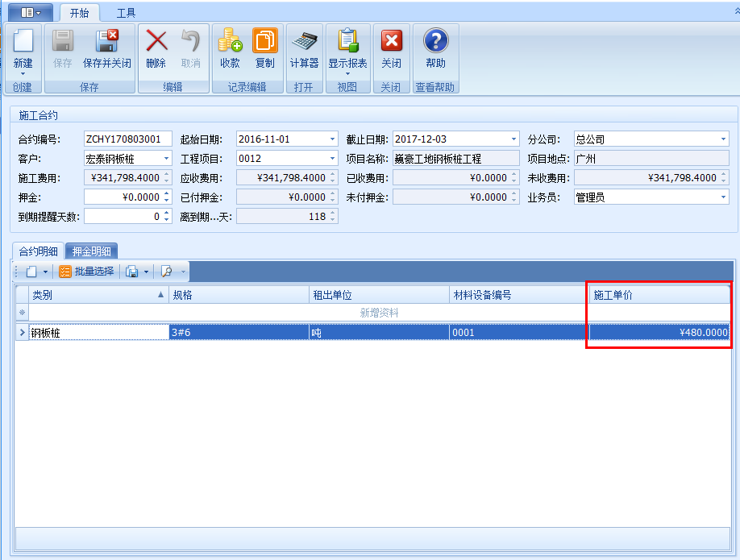Click the new row icon in grid toolbar
Image resolution: width=740 pixels, height=560 pixels.
click(31, 272)
